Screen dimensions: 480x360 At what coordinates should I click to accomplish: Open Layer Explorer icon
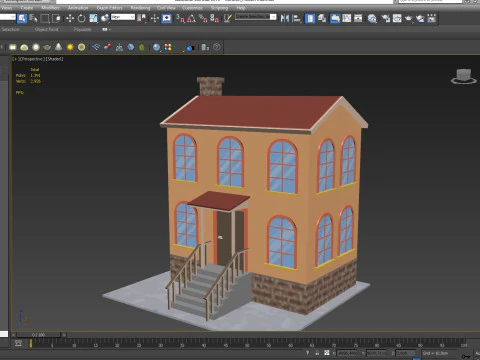[x=322, y=18]
